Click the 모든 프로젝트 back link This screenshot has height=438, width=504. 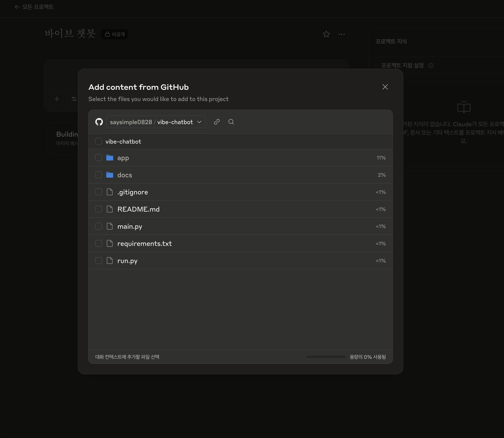click(38, 7)
